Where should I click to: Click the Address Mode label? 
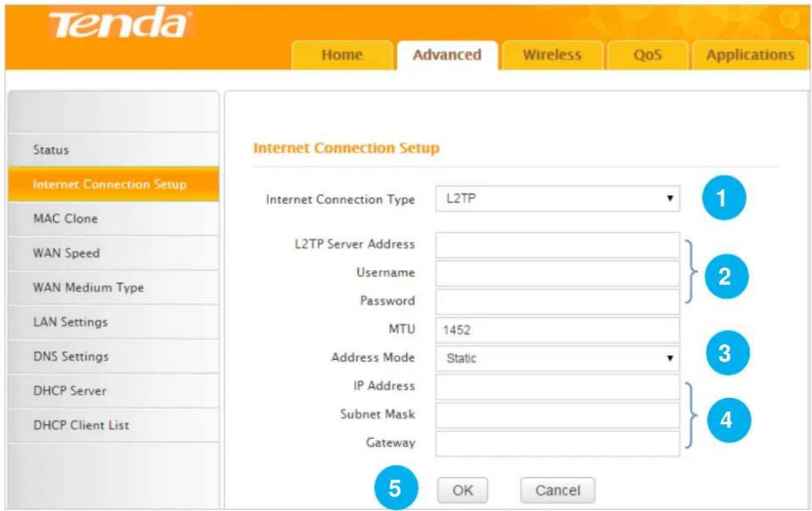(x=373, y=357)
